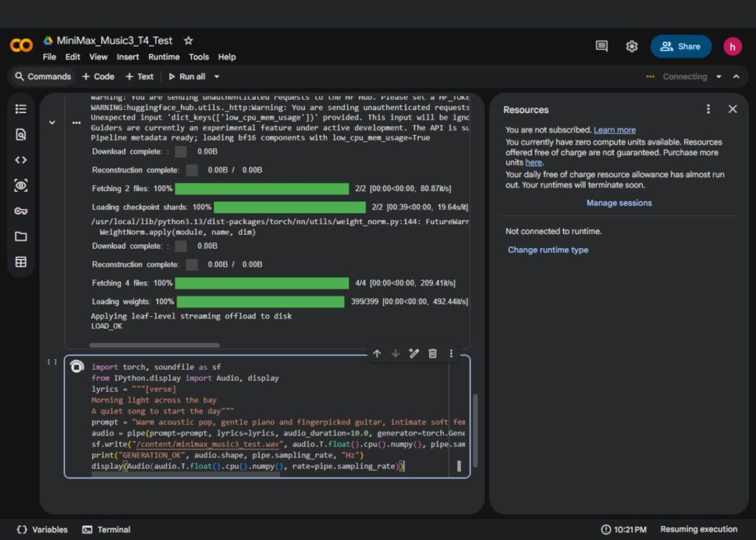Click the Loading checkpoint shards progress bar

pos(289,207)
